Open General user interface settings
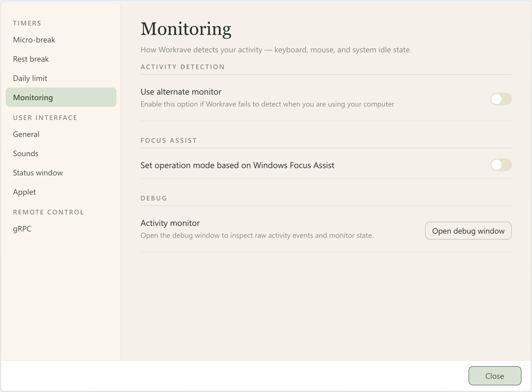This screenshot has height=392, width=532. (61, 134)
